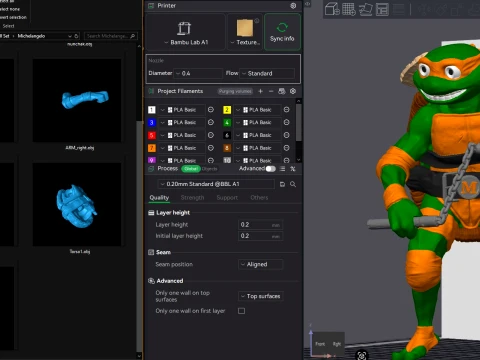
Task: Check Only one wall on first layer
Action: [242, 311]
